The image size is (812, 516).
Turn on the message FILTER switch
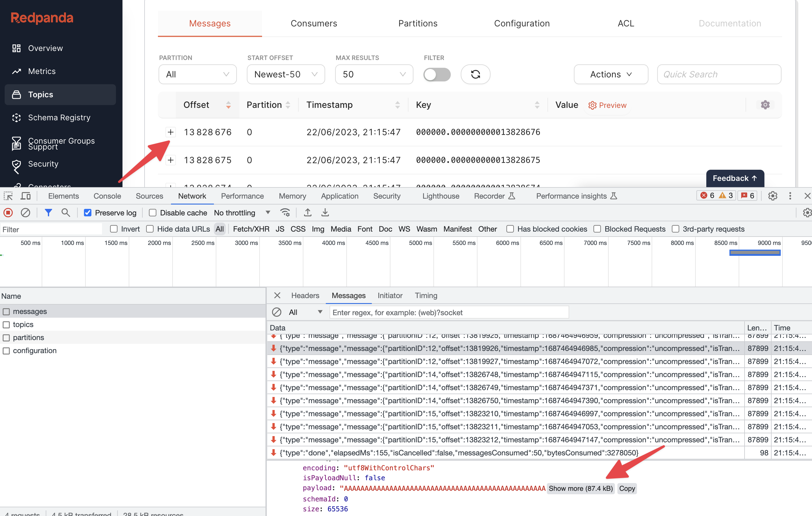[437, 74]
